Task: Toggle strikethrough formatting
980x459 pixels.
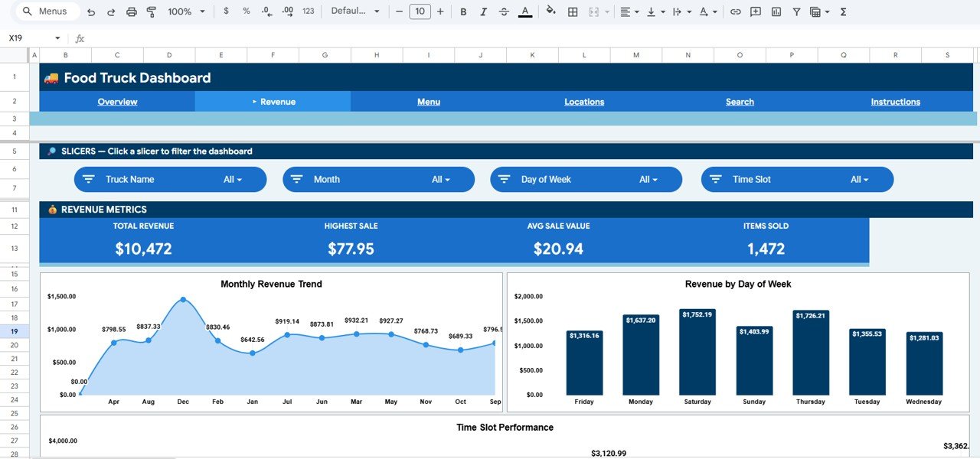Action: [505, 11]
